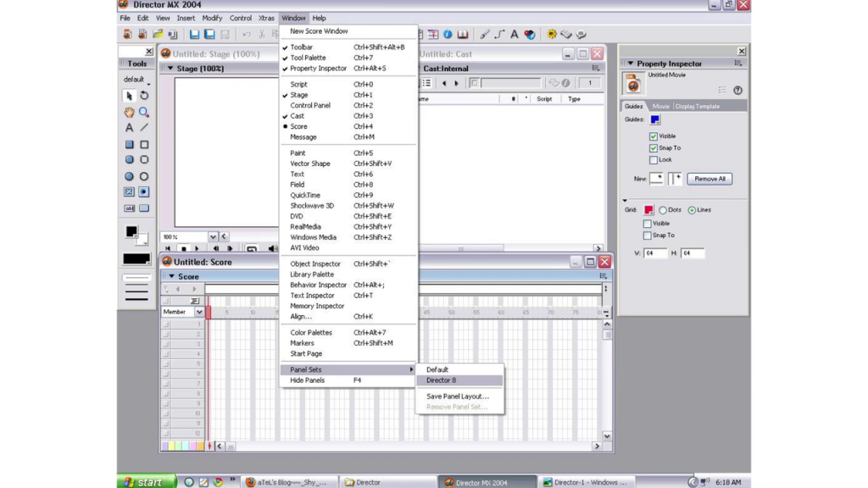Toggle Cast list view style icon

click(x=427, y=83)
